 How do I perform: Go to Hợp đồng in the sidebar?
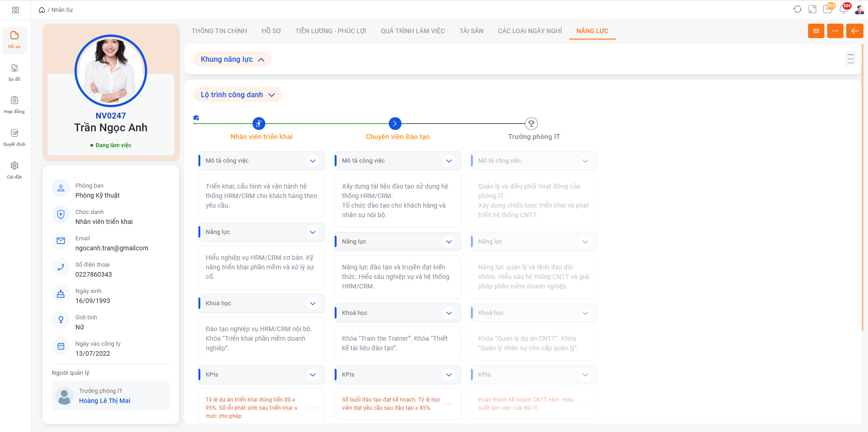coord(15,105)
